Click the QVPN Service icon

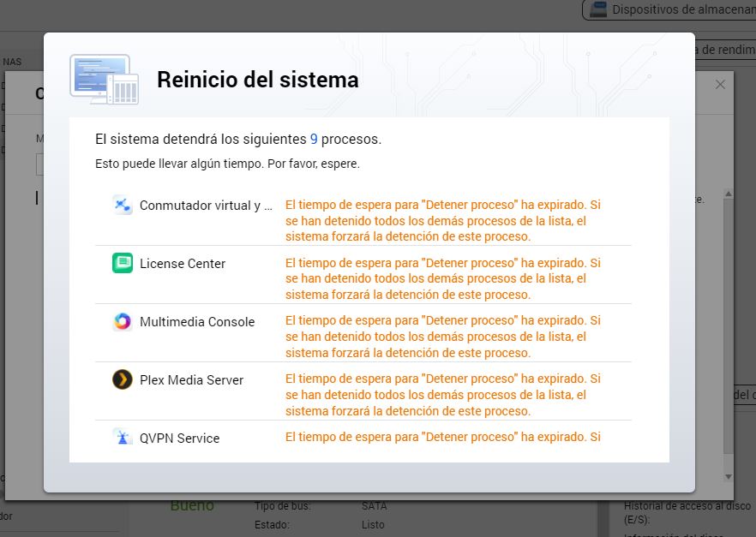click(x=123, y=438)
